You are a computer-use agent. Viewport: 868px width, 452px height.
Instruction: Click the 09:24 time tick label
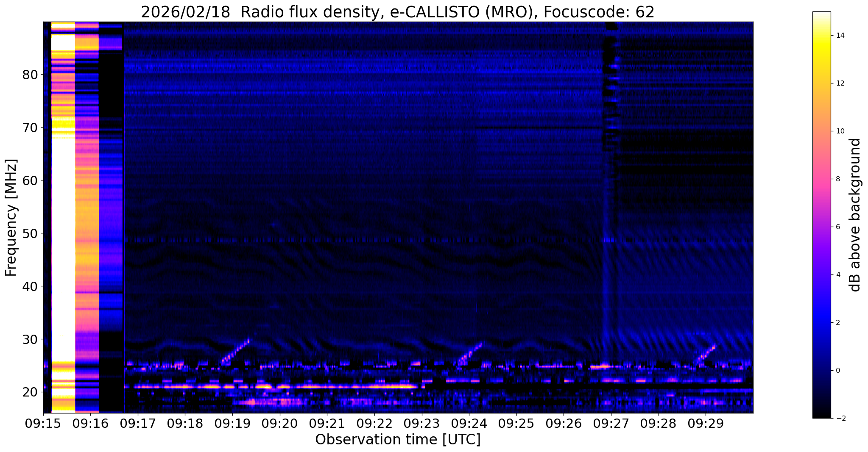(x=469, y=423)
